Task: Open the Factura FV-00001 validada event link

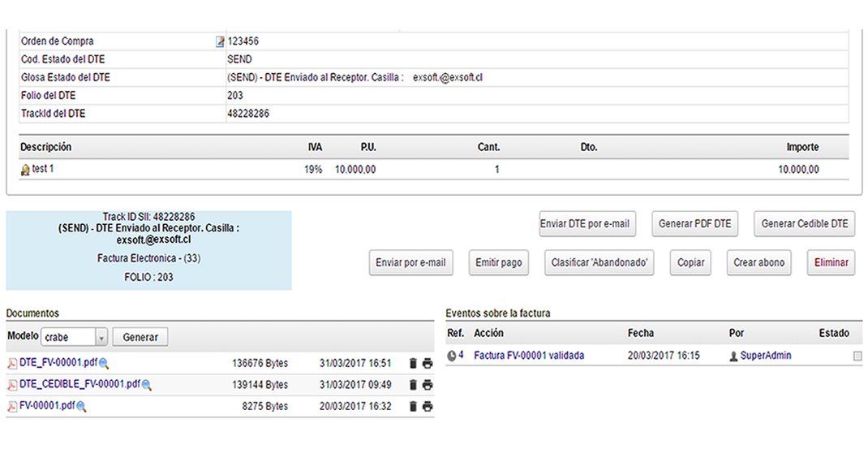Action: [529, 356]
